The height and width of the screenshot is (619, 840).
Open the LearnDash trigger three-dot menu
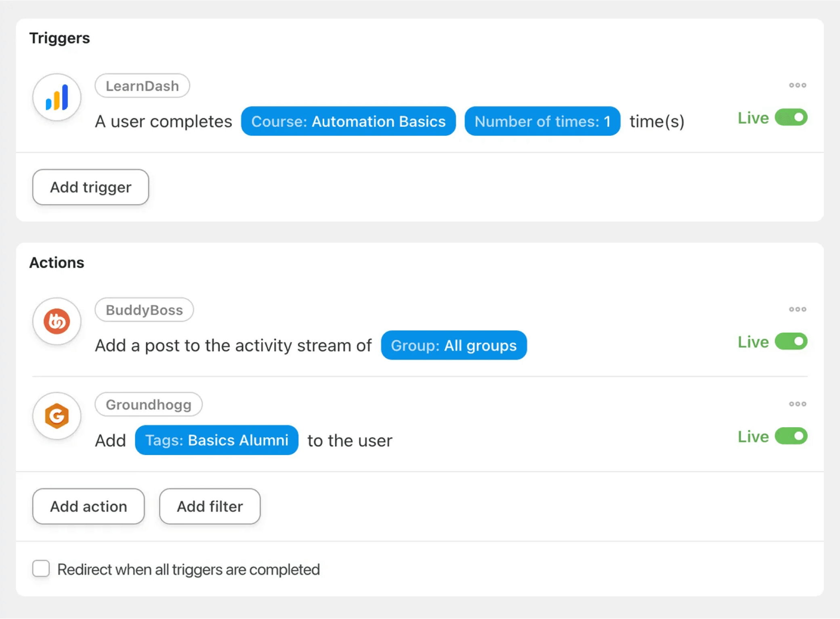tap(797, 85)
